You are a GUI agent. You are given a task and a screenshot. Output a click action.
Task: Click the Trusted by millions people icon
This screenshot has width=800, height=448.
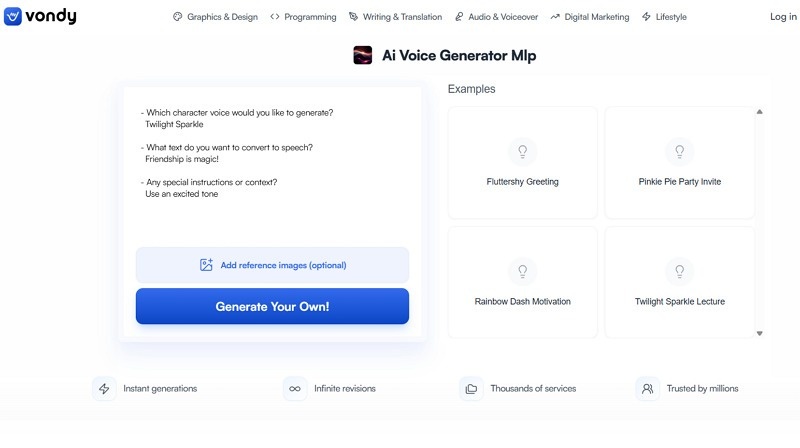pos(648,388)
